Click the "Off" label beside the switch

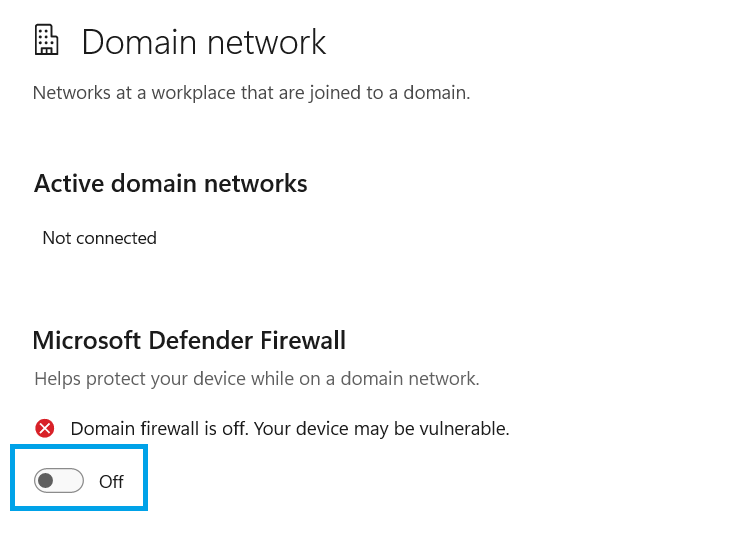[x=111, y=482]
